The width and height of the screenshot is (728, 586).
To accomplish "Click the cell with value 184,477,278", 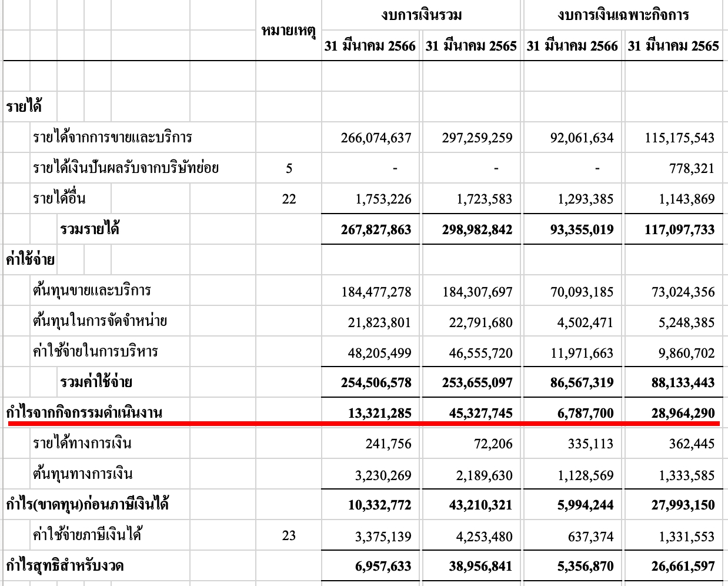I will (x=376, y=291).
